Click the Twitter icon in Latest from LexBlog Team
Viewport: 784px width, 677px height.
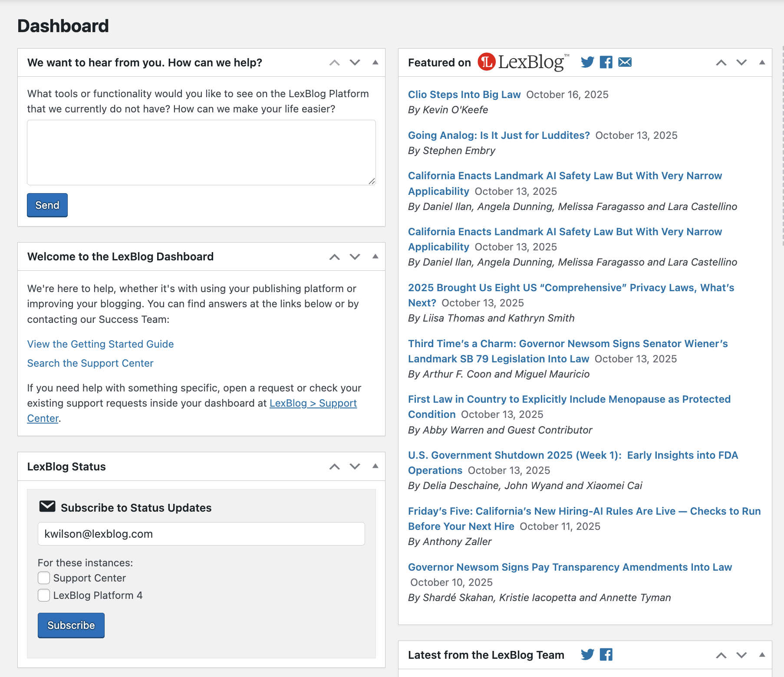[x=587, y=654]
